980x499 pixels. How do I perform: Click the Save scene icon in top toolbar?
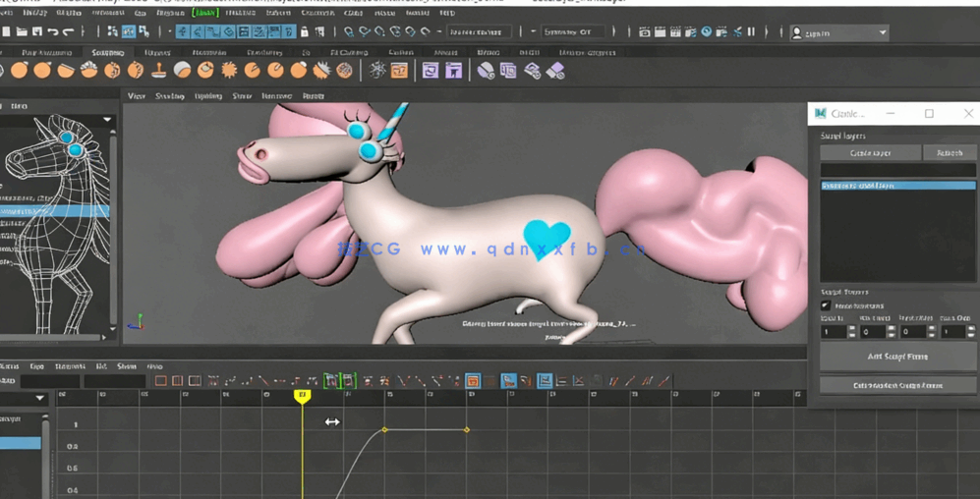(36, 32)
